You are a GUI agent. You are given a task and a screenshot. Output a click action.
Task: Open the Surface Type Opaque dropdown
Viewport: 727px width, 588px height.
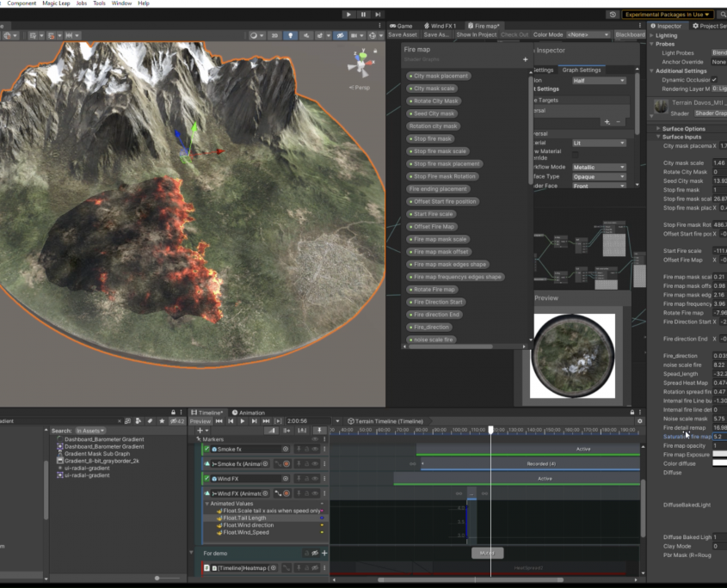point(599,176)
